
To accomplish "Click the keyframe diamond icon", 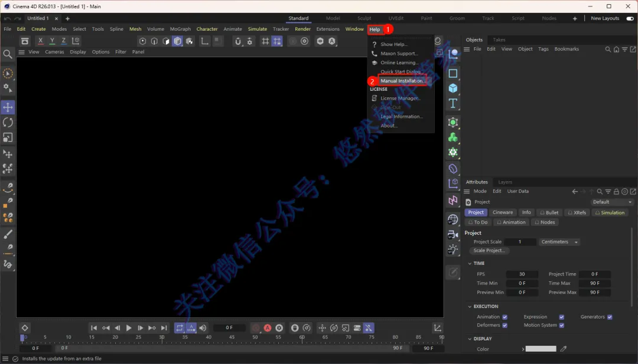I will [25, 328].
